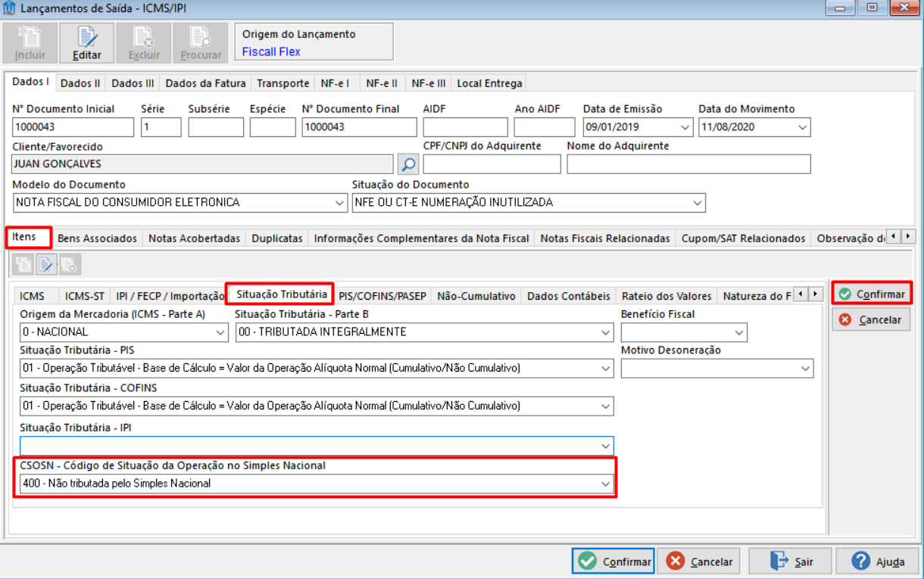Screen dimensions: 924x579
Task: Open the Transporte tab
Action: tap(283, 83)
